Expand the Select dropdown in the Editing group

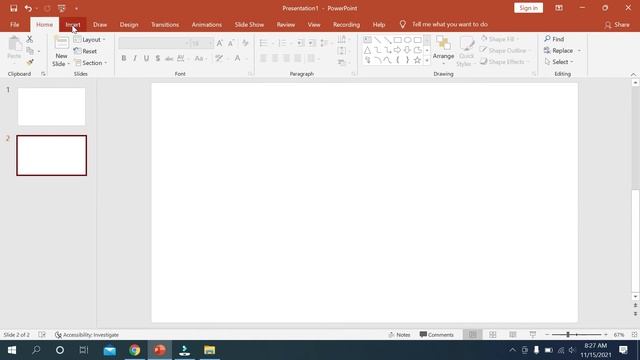pos(559,62)
